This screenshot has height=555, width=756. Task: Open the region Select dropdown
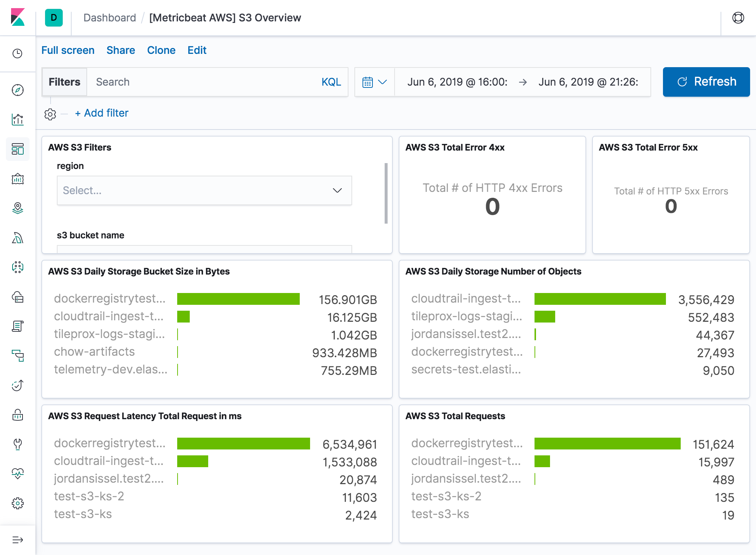[x=204, y=190]
